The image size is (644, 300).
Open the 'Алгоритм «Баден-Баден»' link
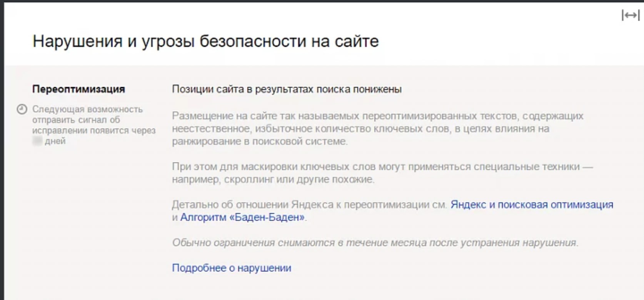point(242,217)
